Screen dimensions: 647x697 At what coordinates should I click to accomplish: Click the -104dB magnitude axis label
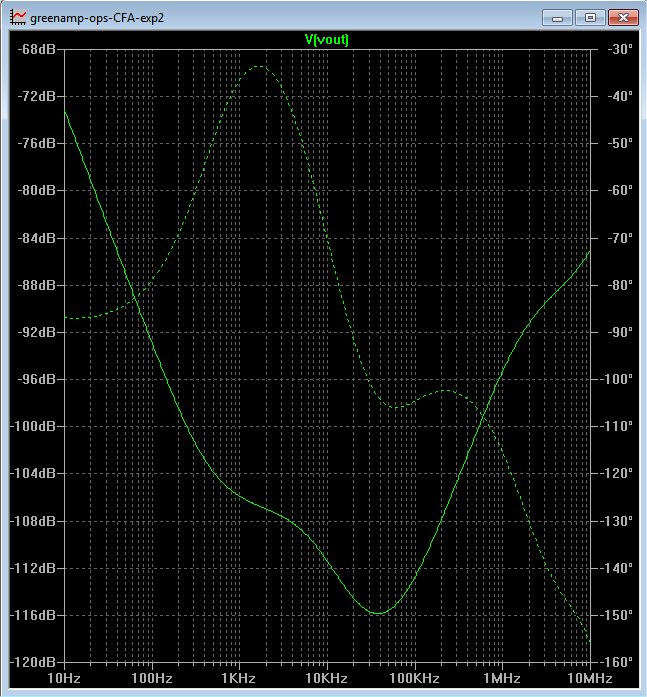click(x=33, y=473)
